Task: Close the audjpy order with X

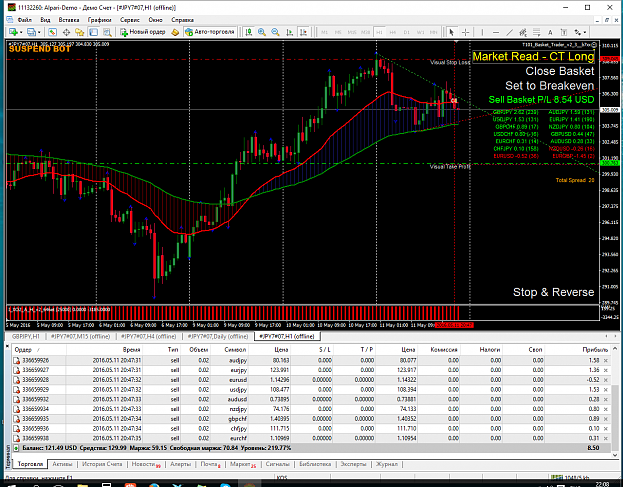Action: coord(606,361)
